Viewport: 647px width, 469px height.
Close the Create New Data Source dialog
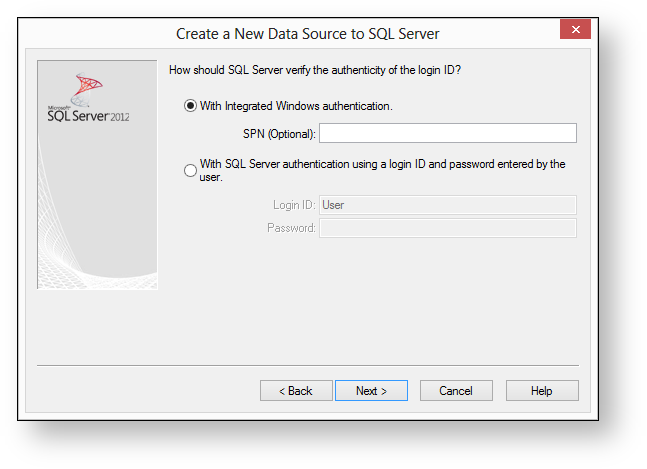(574, 31)
